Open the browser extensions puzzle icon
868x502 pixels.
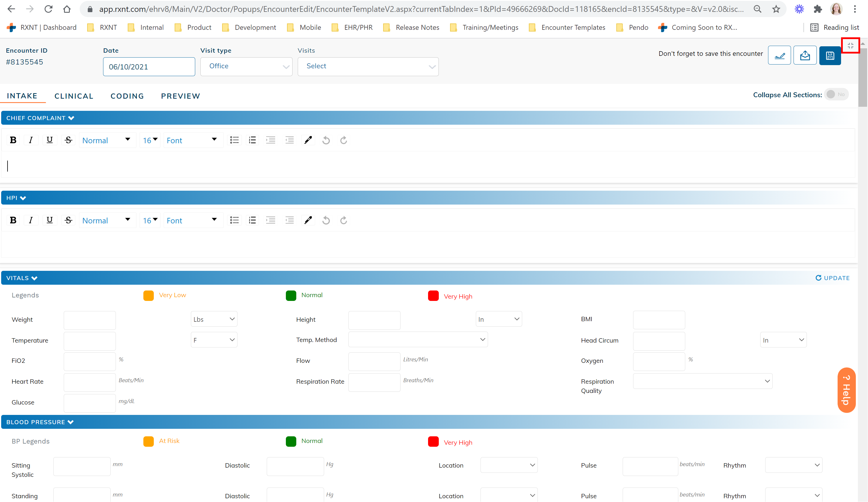pyautogui.click(x=817, y=9)
